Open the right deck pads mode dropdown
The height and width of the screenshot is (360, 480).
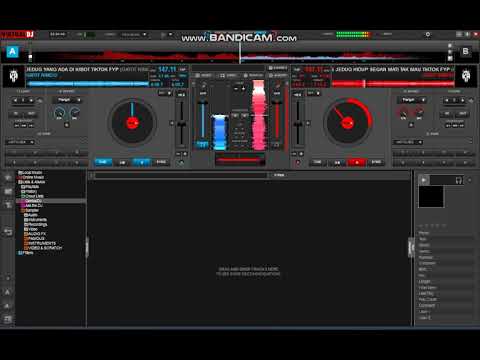point(407,142)
